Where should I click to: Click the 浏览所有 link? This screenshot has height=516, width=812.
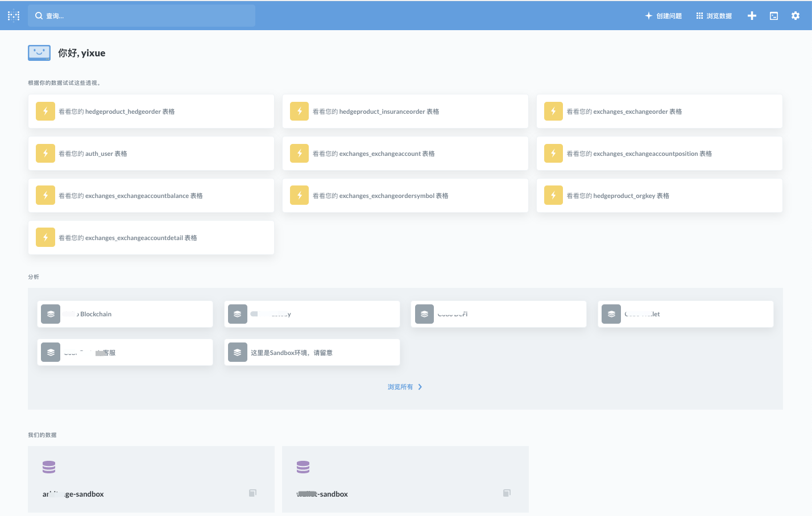(400, 386)
